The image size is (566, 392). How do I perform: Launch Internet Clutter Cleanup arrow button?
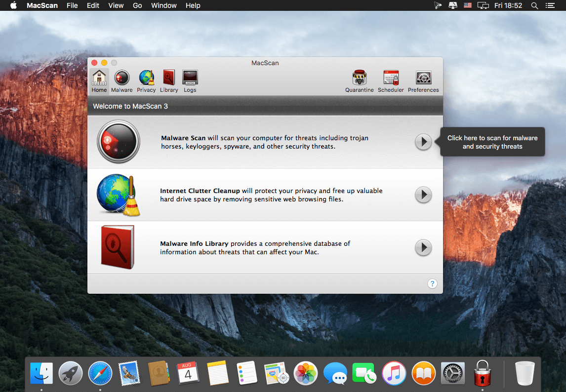pos(423,195)
